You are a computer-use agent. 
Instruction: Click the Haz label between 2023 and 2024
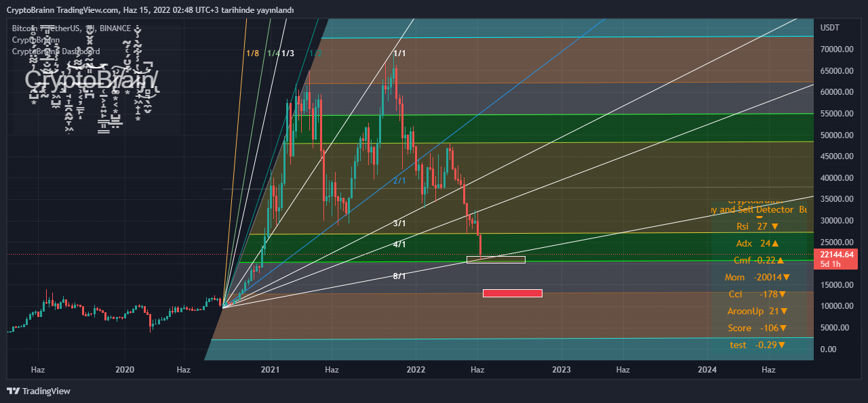pos(623,369)
